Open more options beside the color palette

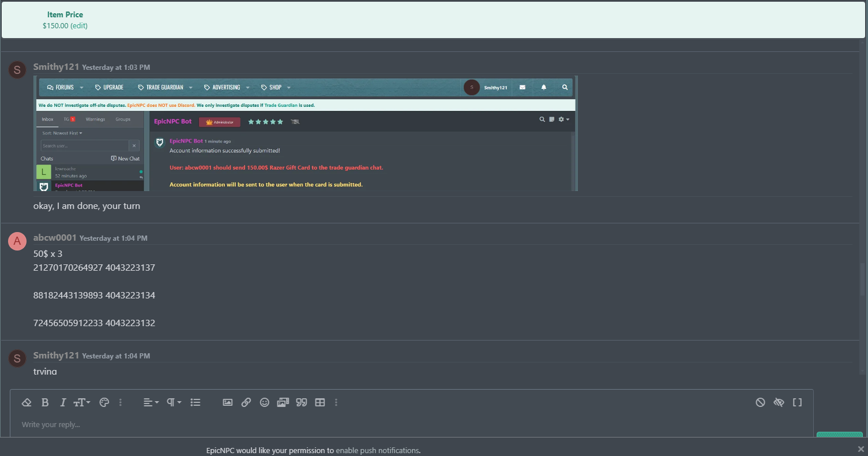click(x=121, y=402)
